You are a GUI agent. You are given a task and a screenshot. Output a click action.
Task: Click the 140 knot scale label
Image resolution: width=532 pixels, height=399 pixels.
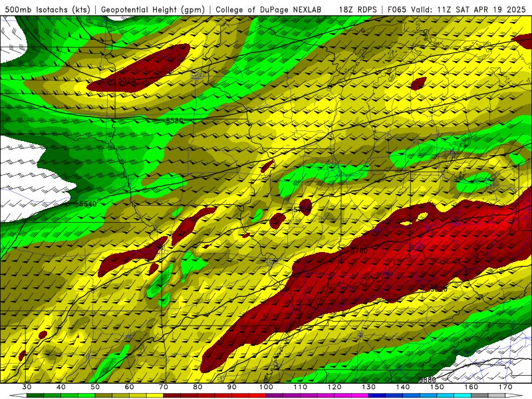point(403,387)
